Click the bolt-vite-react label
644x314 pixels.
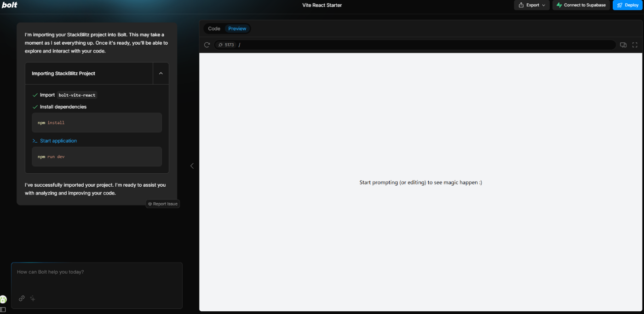77,95
